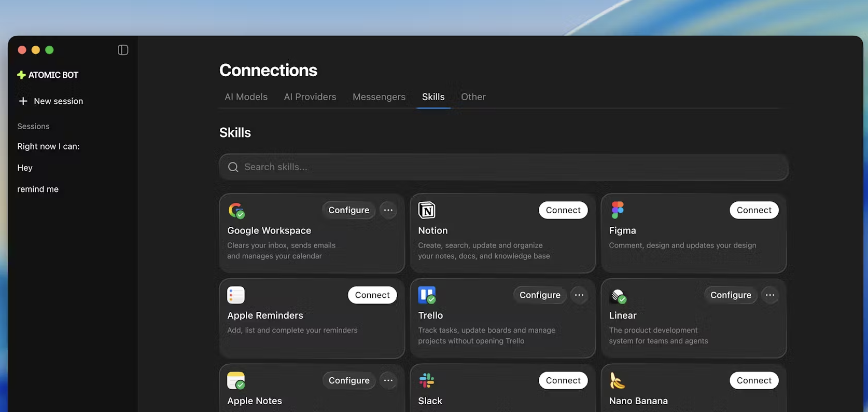Click the Slack card title
Image resolution: width=868 pixels, height=412 pixels.
tap(430, 401)
